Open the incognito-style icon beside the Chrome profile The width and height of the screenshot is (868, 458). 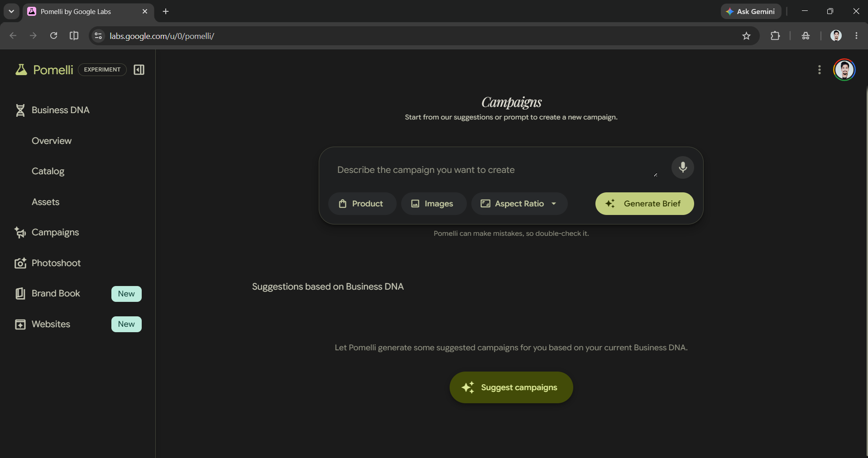(806, 36)
